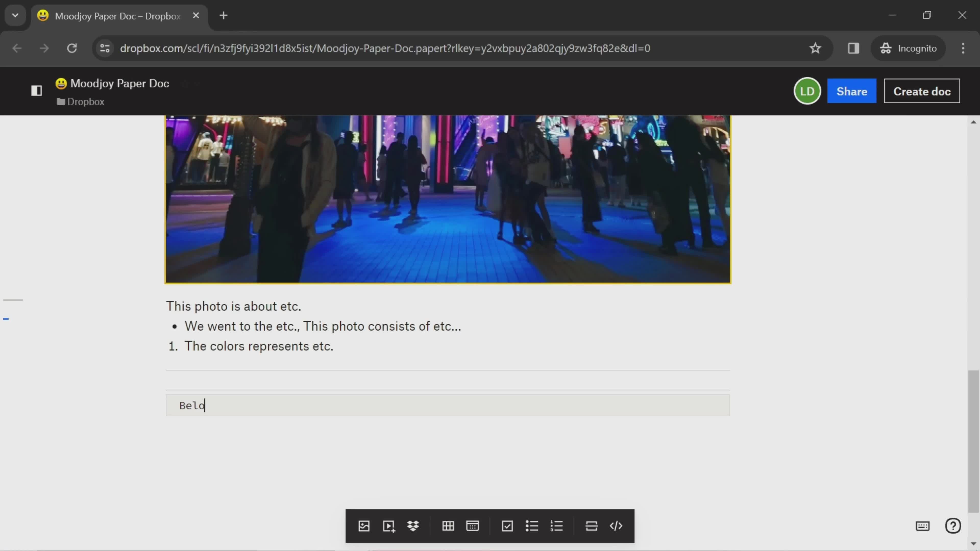Image resolution: width=980 pixels, height=551 pixels.
Task: Open the tab search dropdown
Action: [x=15, y=16]
